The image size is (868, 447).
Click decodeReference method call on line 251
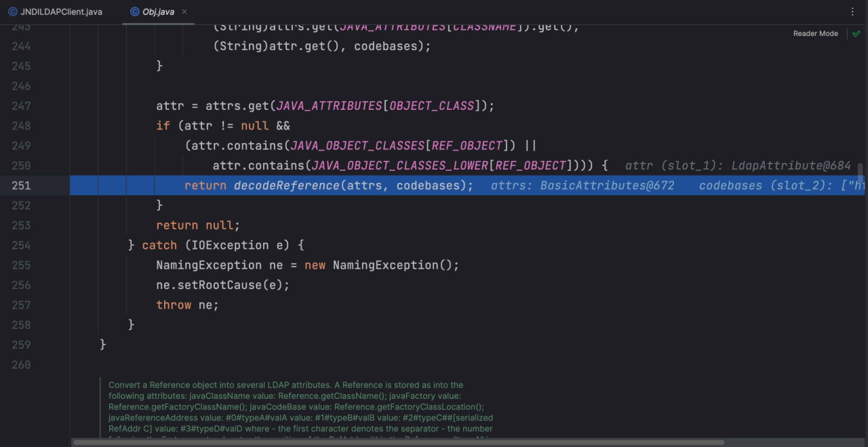pyautogui.click(x=287, y=186)
